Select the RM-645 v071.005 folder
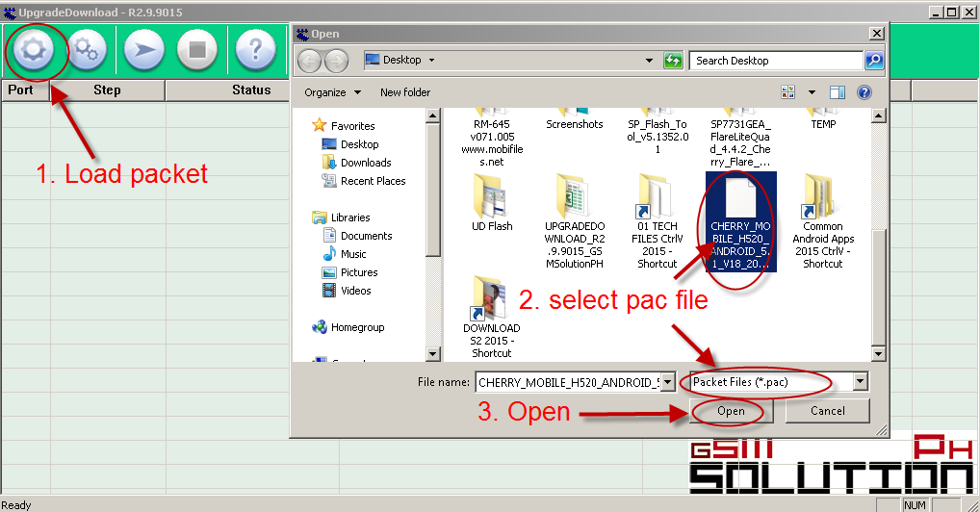This screenshot has width=980, height=512. point(492,138)
